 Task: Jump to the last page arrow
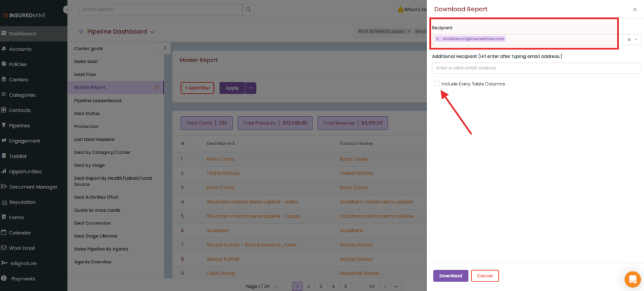click(397, 287)
